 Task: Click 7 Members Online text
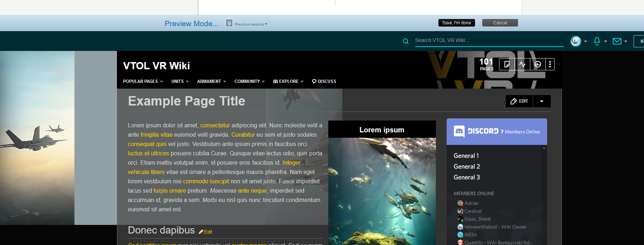(520, 132)
